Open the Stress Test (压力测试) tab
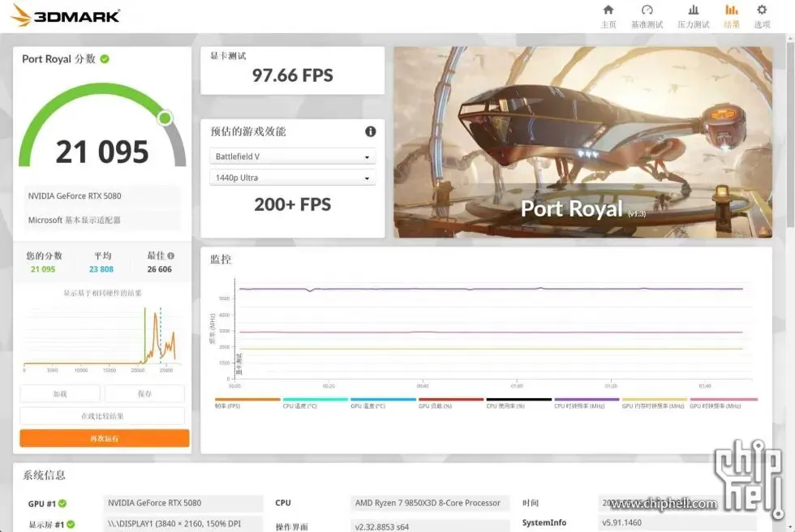This screenshot has width=795, height=532. click(693, 16)
